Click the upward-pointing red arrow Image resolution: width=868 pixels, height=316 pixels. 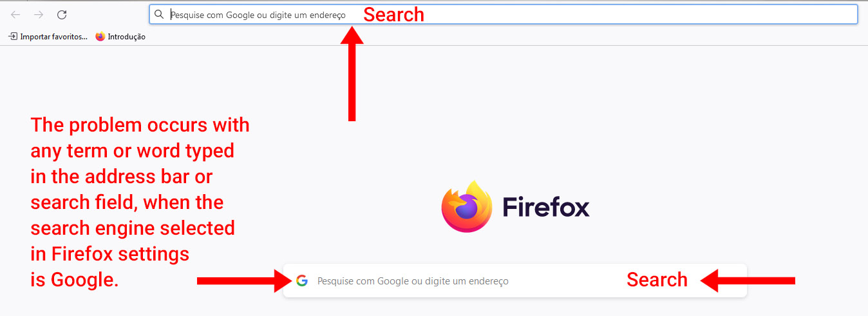click(x=352, y=73)
